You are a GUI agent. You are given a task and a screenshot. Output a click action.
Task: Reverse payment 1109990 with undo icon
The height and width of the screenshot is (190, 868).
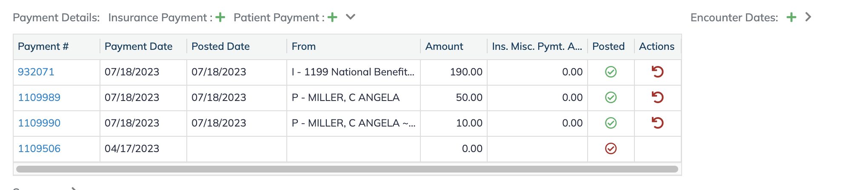[x=657, y=123]
